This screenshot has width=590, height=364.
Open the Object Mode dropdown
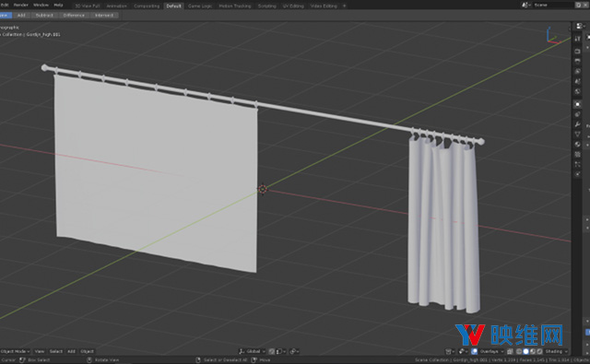click(x=15, y=352)
